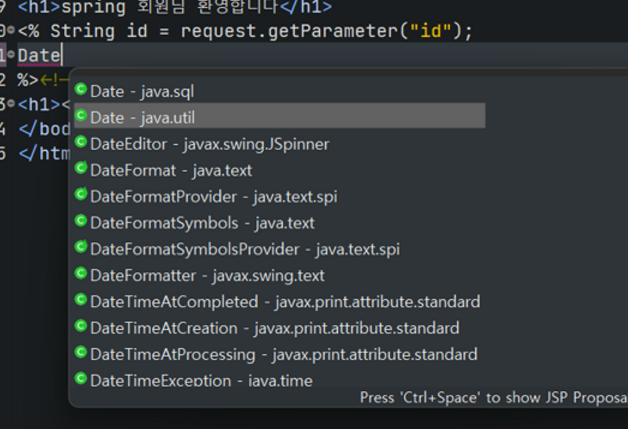This screenshot has height=429, width=628.
Task: Click the class icon beside Date java.util
Action: (x=81, y=116)
